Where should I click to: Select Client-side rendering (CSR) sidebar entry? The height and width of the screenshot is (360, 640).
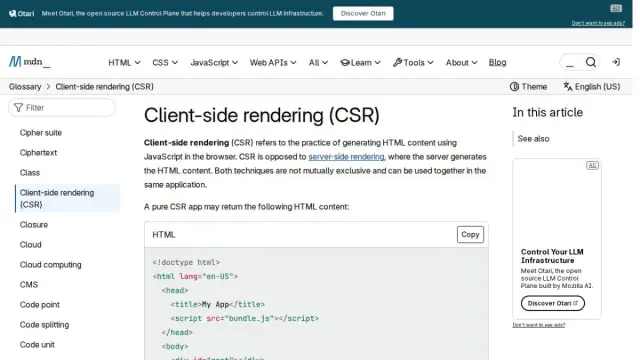[x=68, y=198]
